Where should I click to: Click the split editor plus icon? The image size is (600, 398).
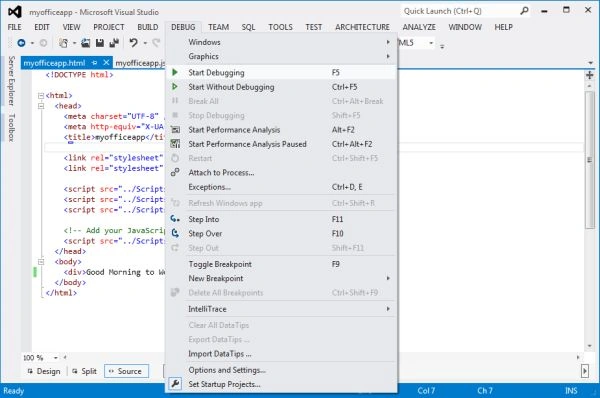[x=590, y=75]
